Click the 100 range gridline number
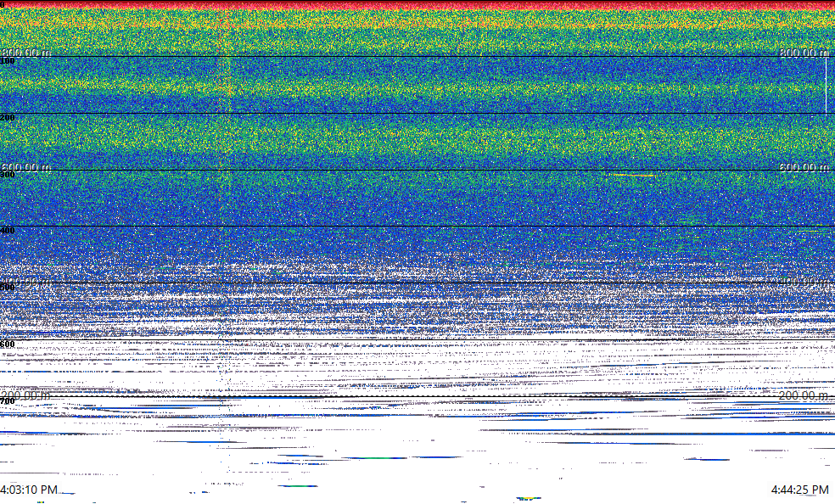Image resolution: width=835 pixels, height=504 pixels. (x=8, y=61)
